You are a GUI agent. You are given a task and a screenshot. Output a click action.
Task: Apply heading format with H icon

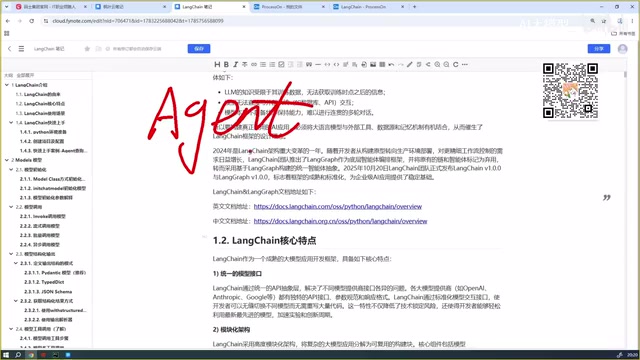217,64
